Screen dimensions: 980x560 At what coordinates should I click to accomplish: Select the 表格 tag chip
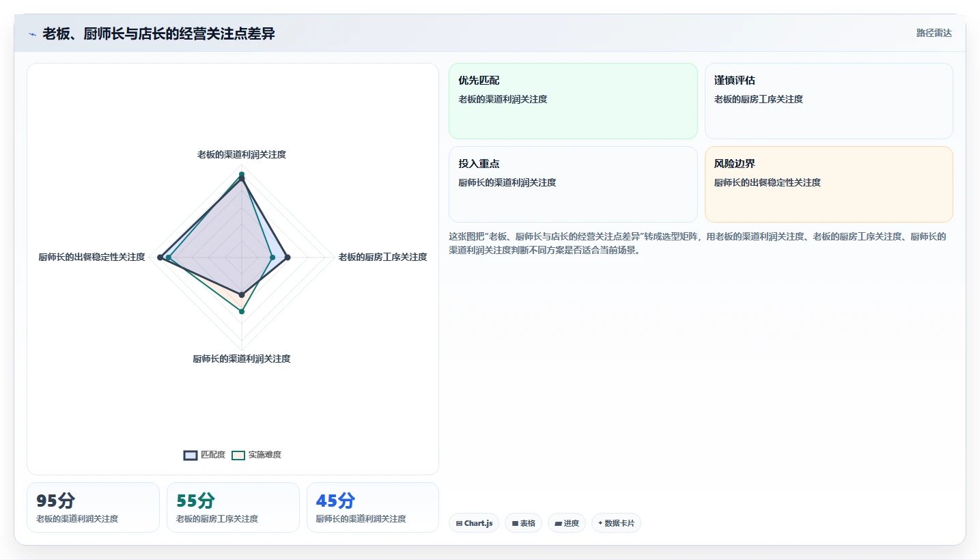pyautogui.click(x=524, y=523)
